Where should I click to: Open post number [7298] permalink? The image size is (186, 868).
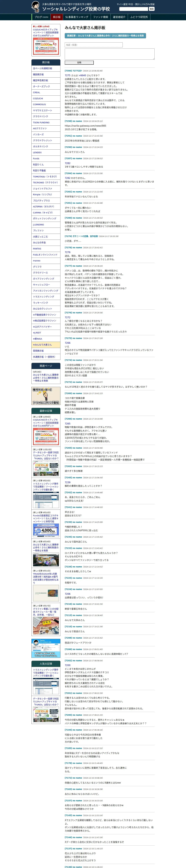pyautogui.click(x=68, y=121)
